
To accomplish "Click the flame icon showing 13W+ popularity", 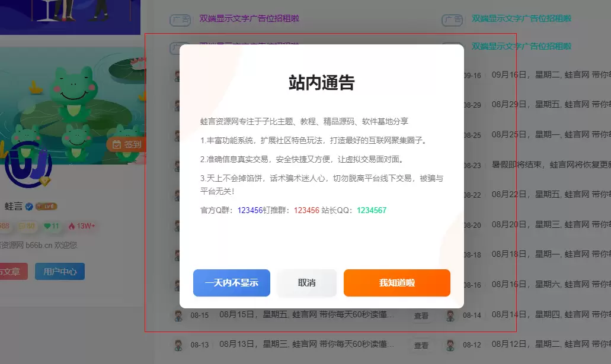I will coord(72,226).
